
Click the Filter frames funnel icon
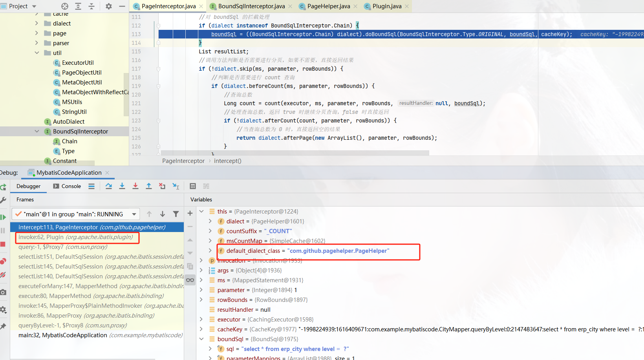click(176, 214)
